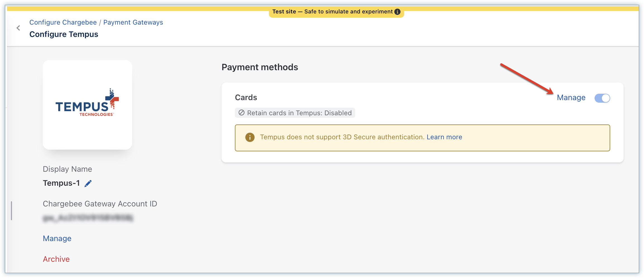Click the Cards section label
644x278 pixels.
coord(246,97)
